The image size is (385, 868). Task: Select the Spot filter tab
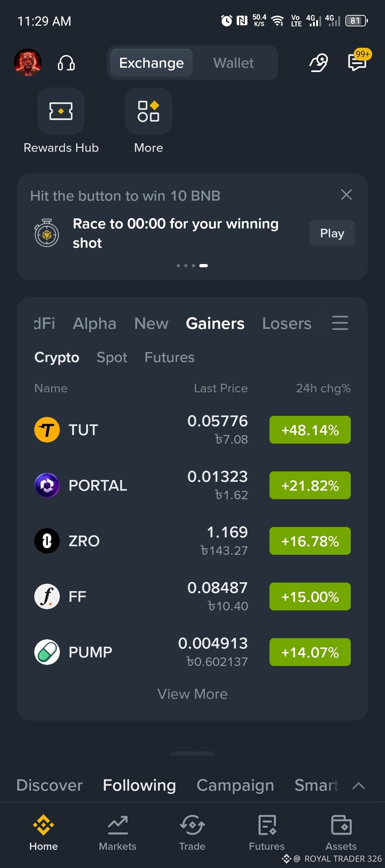112,357
